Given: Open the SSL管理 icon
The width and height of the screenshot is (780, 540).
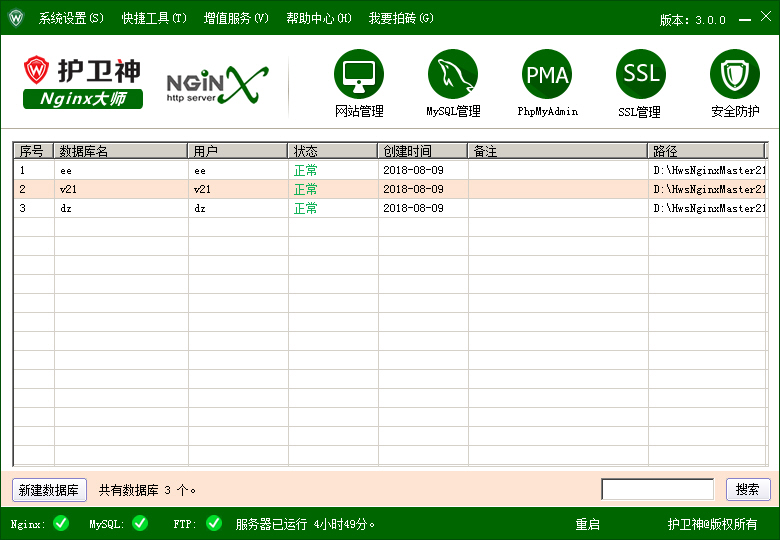Looking at the screenshot, I should pos(640,75).
